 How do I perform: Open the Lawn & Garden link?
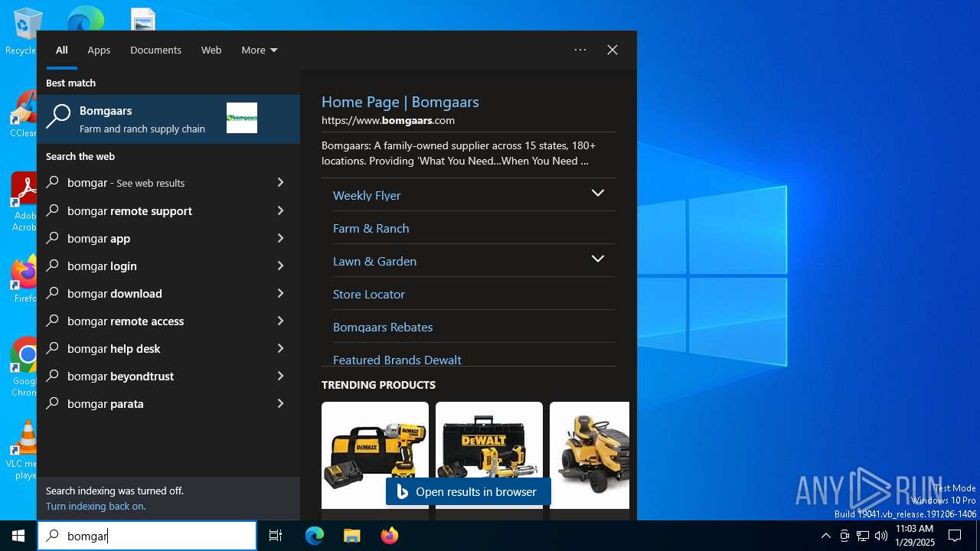click(x=374, y=261)
